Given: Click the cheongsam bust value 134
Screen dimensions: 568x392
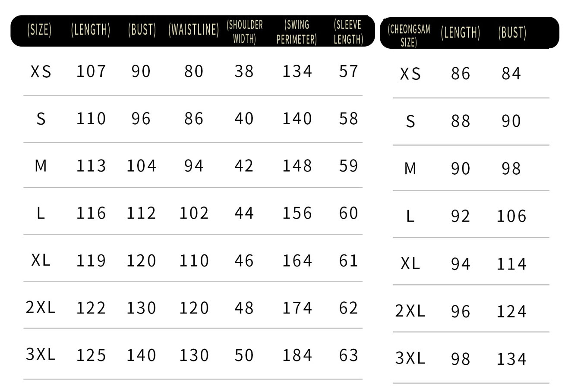Looking at the screenshot, I should (511, 359).
